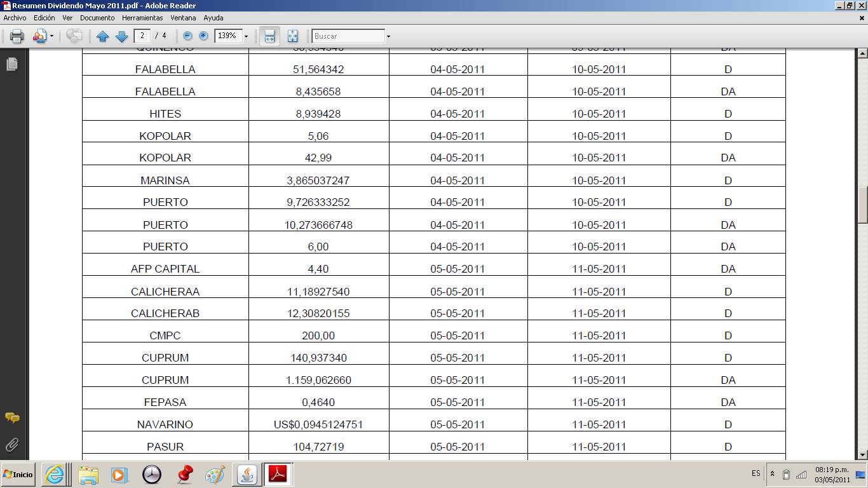
Task: Open the Documento menu
Action: [97, 18]
